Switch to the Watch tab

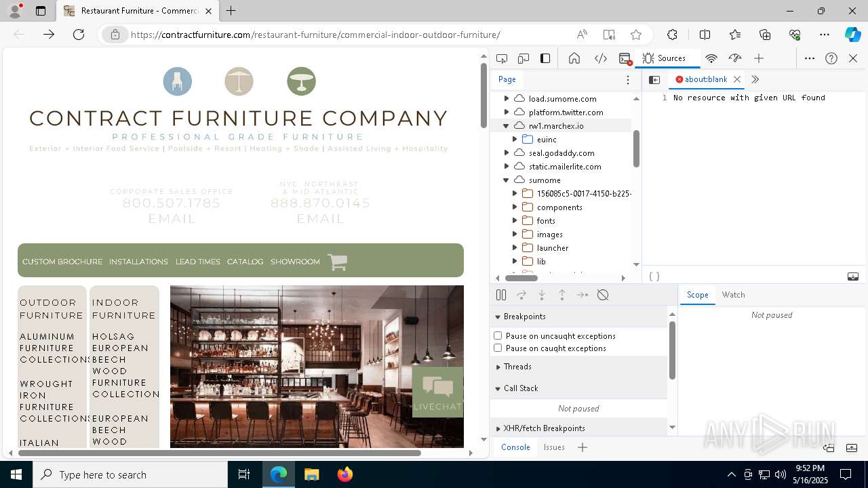(x=733, y=295)
